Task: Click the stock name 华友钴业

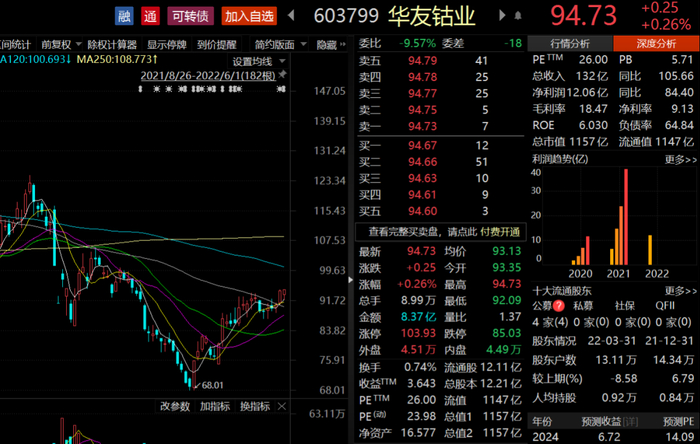Action: (431, 17)
